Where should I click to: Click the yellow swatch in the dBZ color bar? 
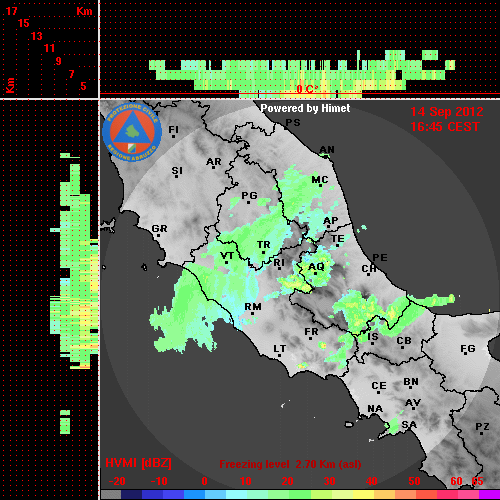364,495
